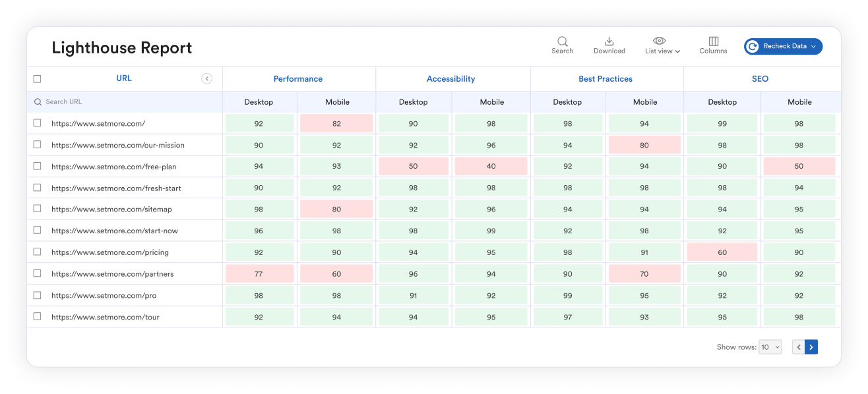Enable the select-all checkbox in the header
The image size is (868, 394).
(37, 78)
